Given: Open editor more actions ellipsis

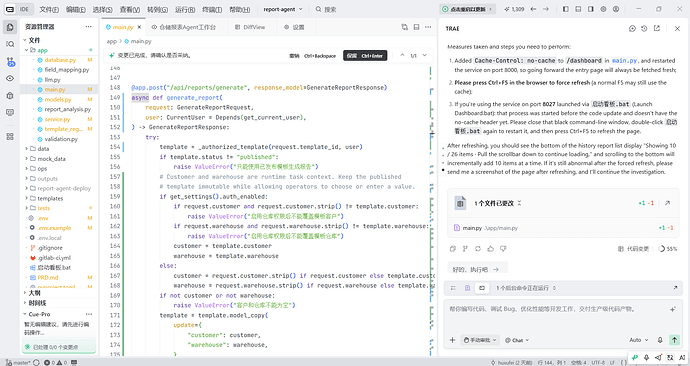Looking at the screenshot, I should point(428,27).
